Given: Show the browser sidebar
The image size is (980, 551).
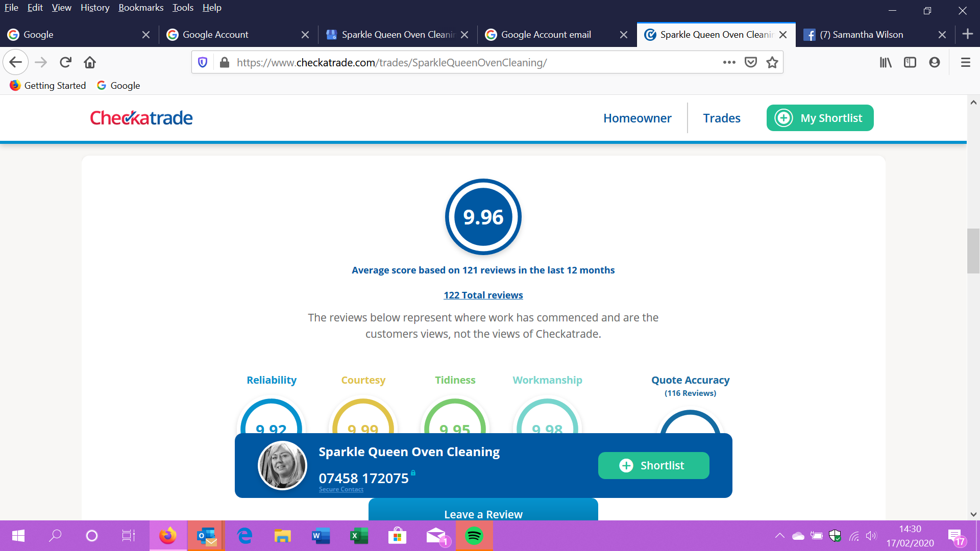Looking at the screenshot, I should pyautogui.click(x=910, y=62).
